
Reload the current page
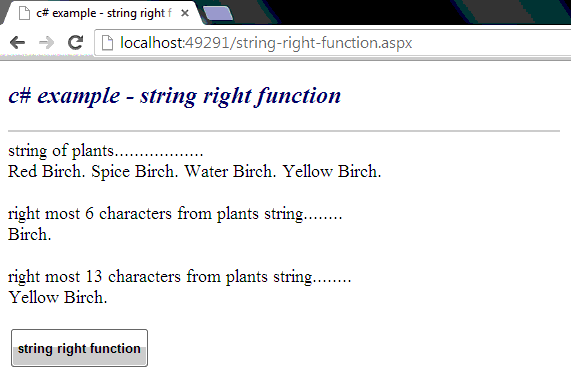pyautogui.click(x=76, y=43)
